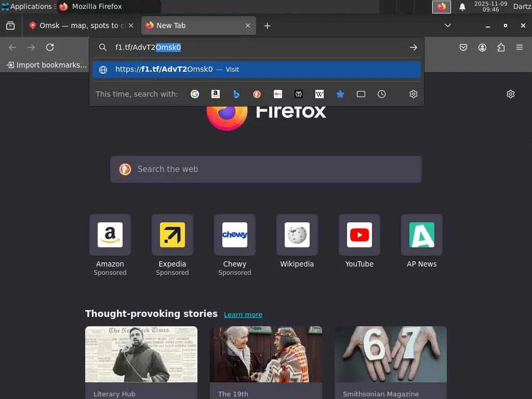Click the magnifier icon in address bar
Screen dimensions: 532x399
(x=103, y=47)
